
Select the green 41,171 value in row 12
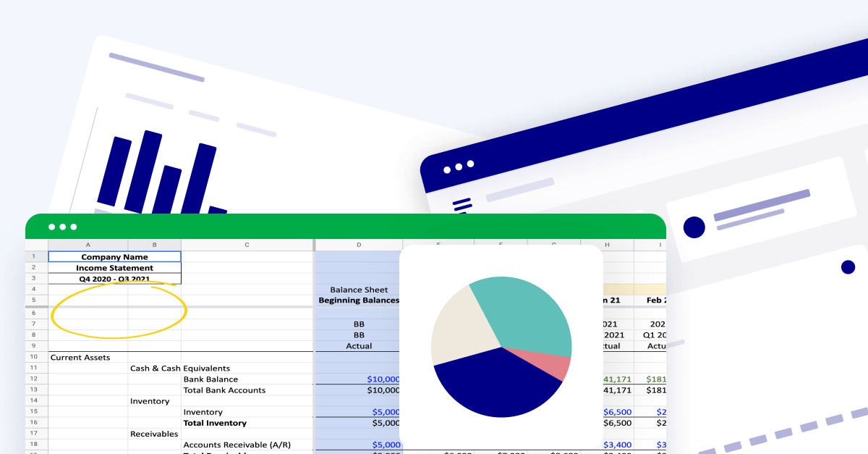(x=617, y=379)
